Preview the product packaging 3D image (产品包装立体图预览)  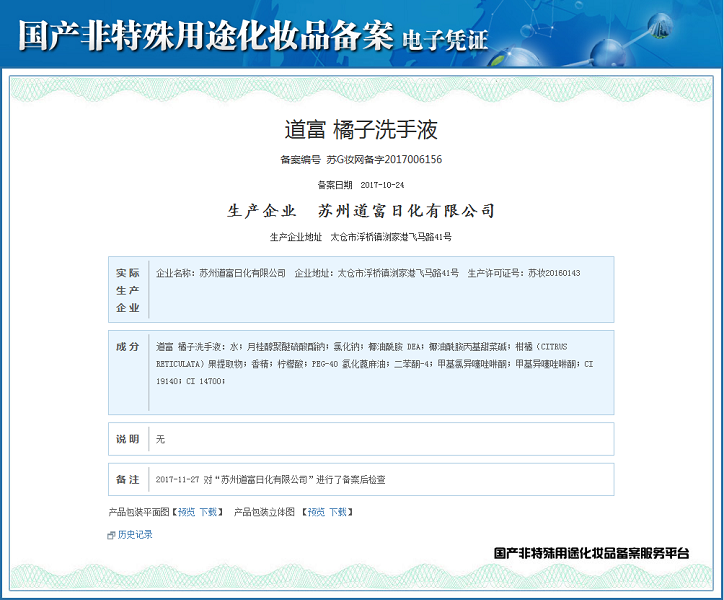pyautogui.click(x=316, y=512)
